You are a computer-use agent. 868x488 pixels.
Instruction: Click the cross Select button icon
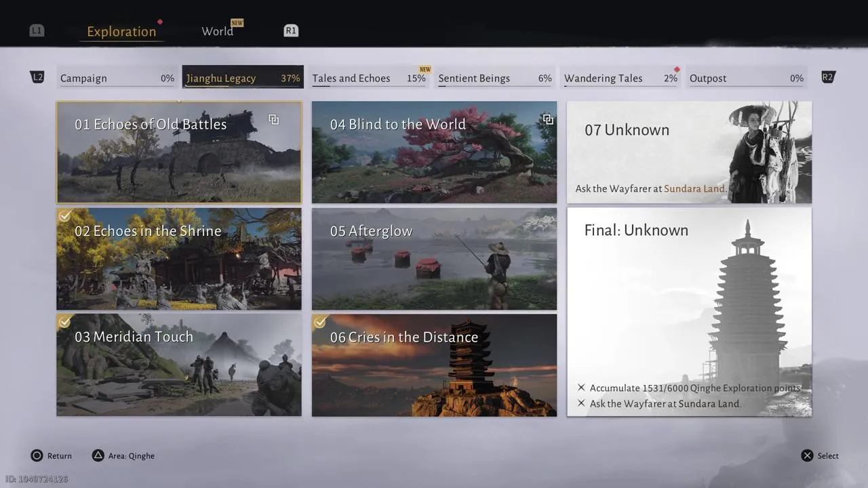click(807, 455)
